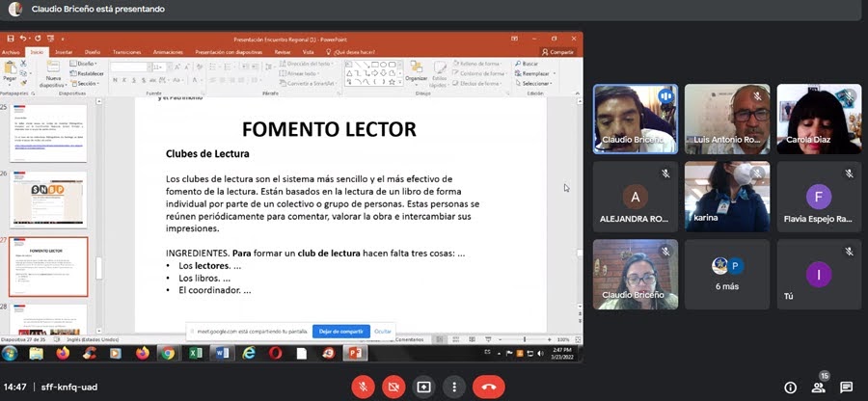Viewport: 868px width, 401px height.
Task: Open Excel from the Windows taskbar
Action: click(x=193, y=354)
